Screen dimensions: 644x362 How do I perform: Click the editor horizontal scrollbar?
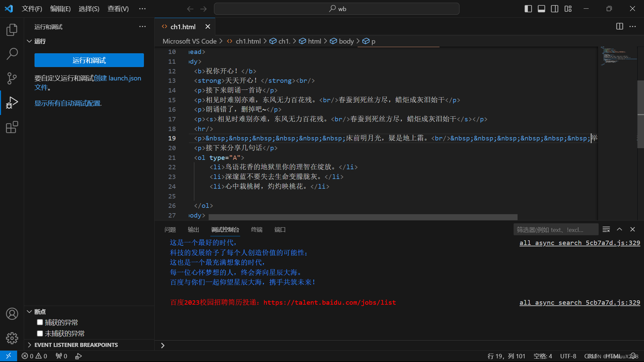363,217
